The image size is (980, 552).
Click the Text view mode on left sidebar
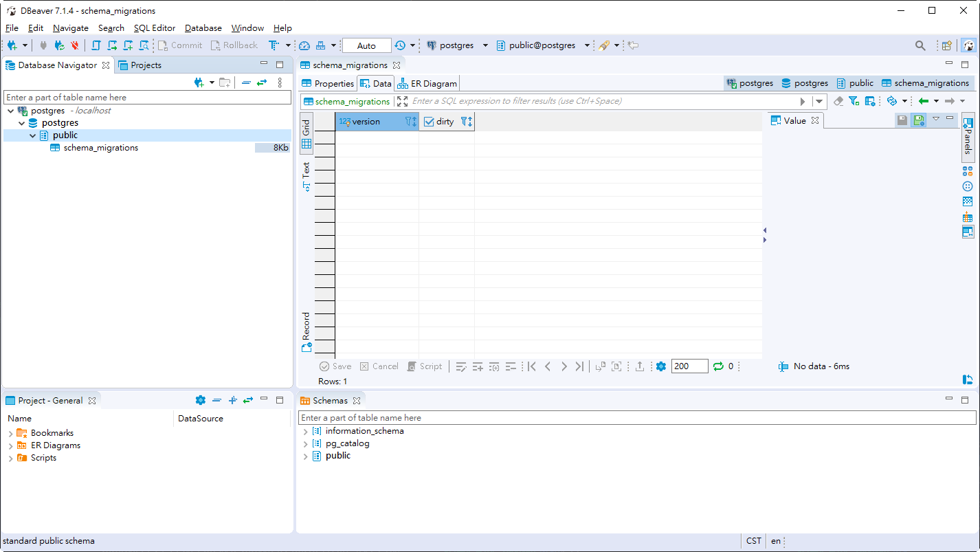point(307,176)
